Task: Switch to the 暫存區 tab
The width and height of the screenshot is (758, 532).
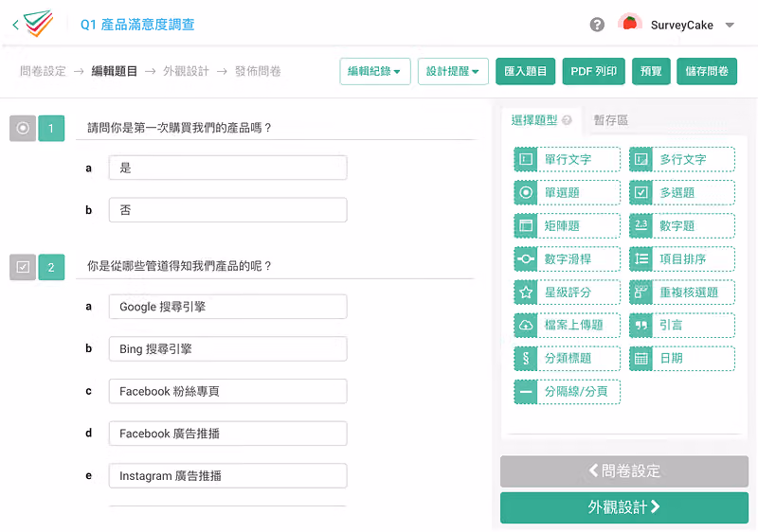Action: tap(610, 120)
